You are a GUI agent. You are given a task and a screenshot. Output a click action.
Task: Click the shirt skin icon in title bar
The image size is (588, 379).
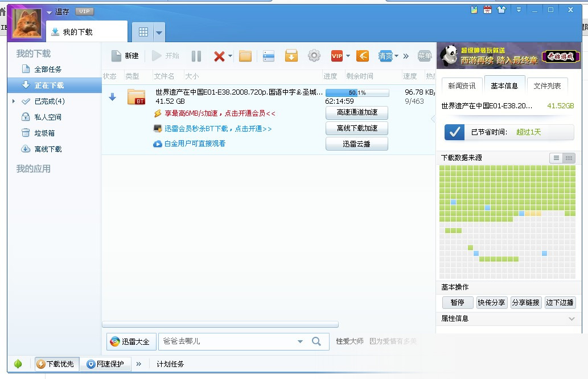pyautogui.click(x=501, y=10)
